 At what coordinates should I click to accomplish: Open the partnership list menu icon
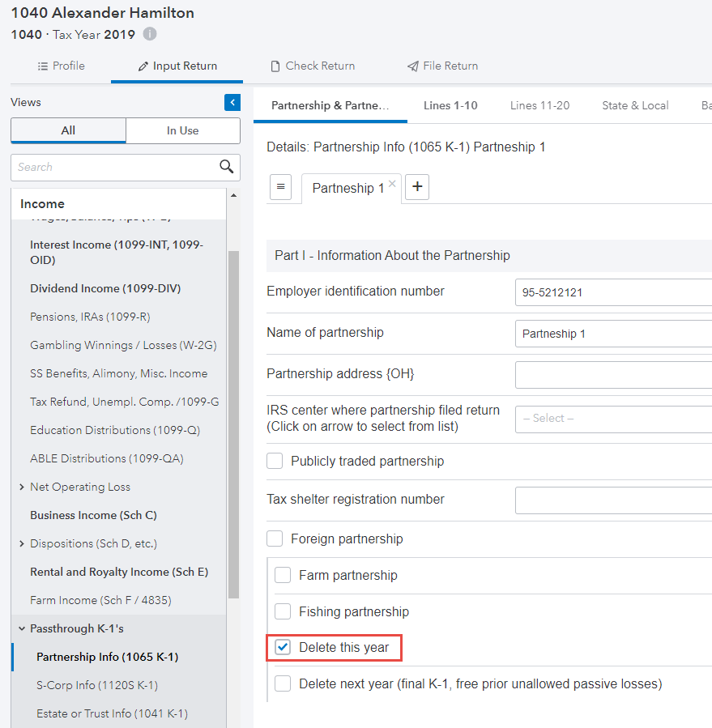tap(280, 187)
